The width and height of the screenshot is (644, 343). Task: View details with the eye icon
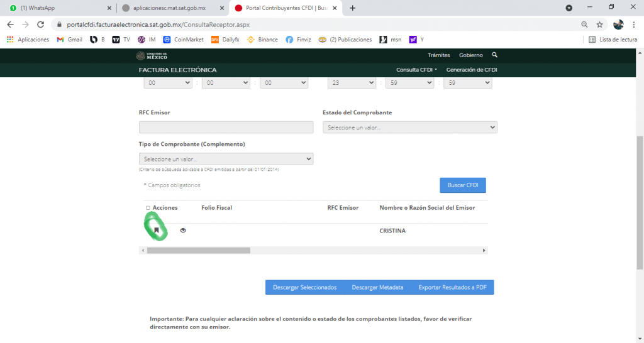183,231
